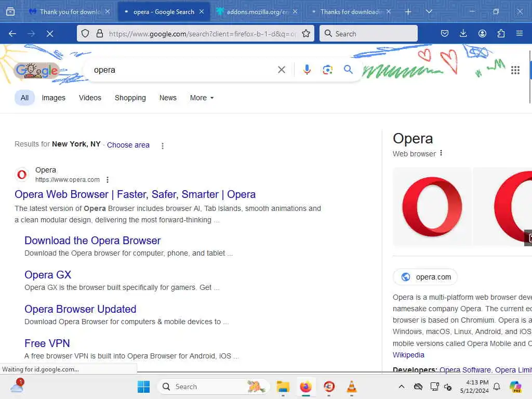Select the All results filter

[24, 98]
